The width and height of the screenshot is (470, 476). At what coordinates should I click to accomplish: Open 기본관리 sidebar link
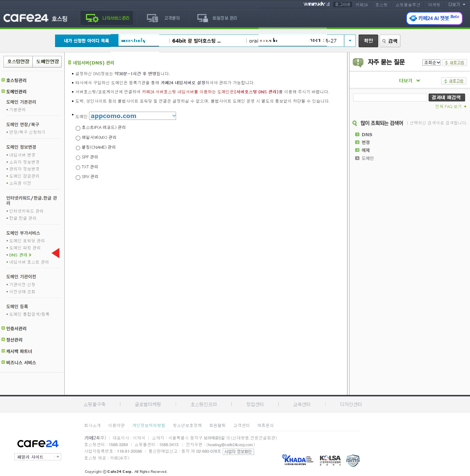point(17,110)
